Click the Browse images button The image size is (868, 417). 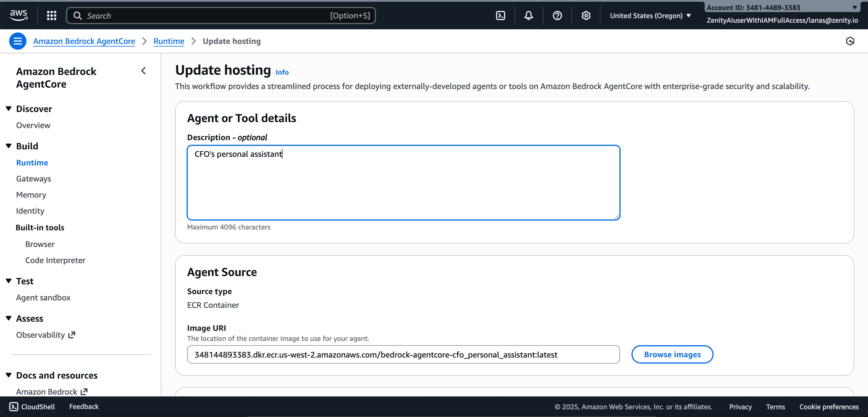click(x=672, y=354)
